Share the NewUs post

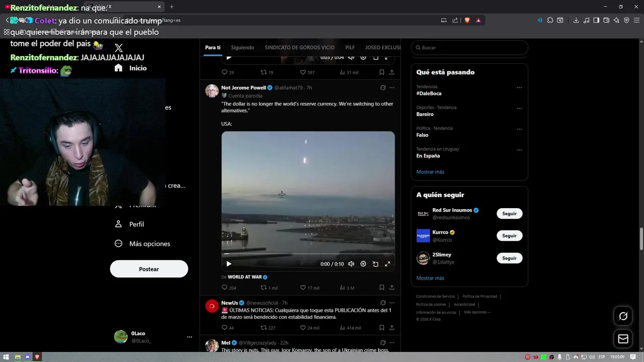click(392, 327)
